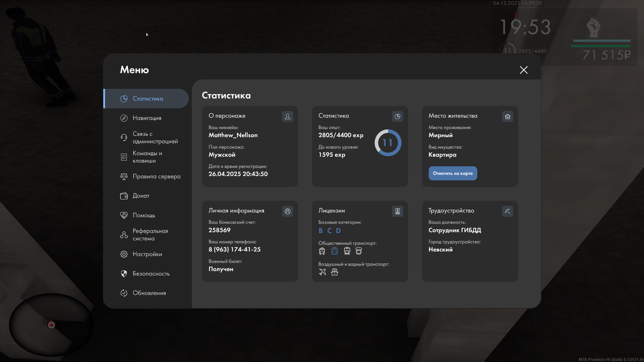Click the level 11 progress ring
Screen dimensions: 644x362
coord(388,143)
